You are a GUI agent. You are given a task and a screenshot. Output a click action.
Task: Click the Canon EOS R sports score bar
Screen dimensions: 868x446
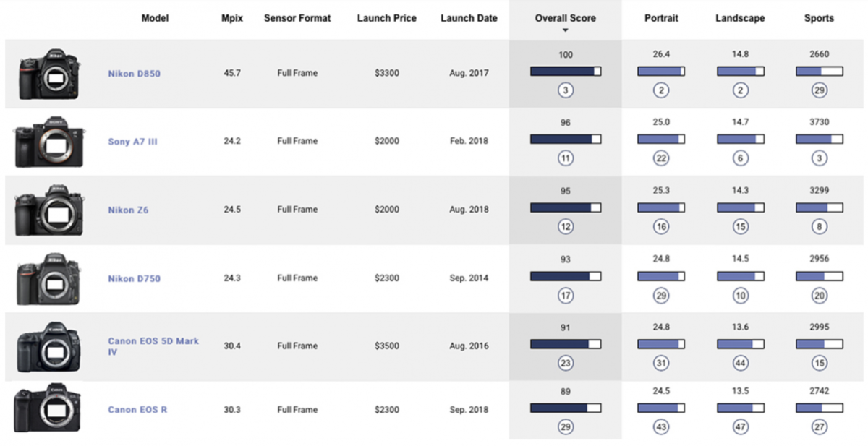point(820,408)
